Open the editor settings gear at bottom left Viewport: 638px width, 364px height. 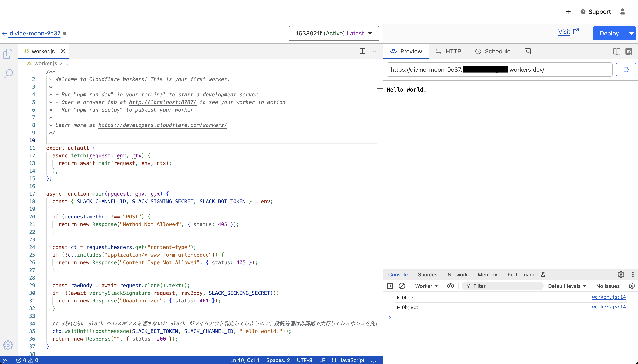(x=8, y=345)
